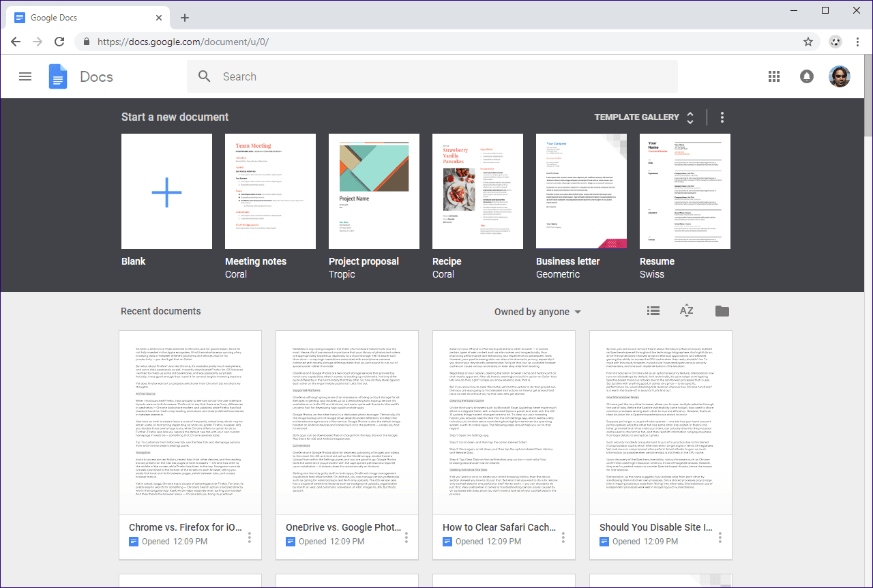Switch to list view
873x588 pixels.
click(x=653, y=311)
